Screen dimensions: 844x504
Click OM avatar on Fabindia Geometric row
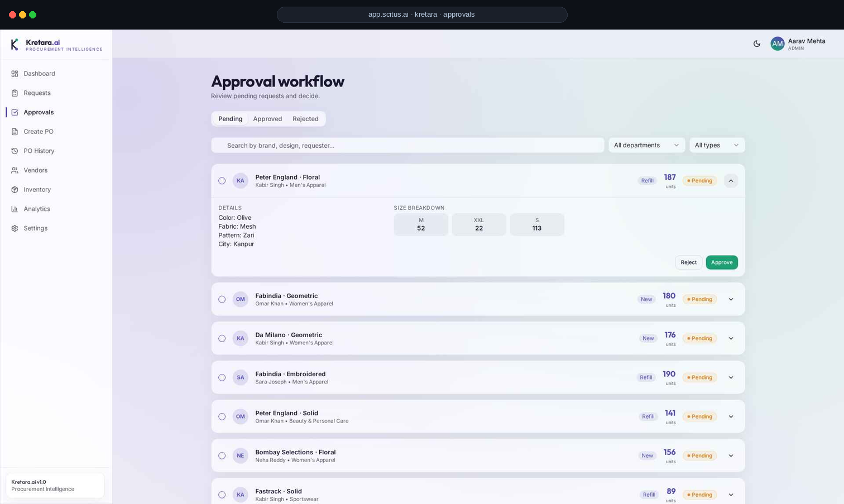(241, 299)
